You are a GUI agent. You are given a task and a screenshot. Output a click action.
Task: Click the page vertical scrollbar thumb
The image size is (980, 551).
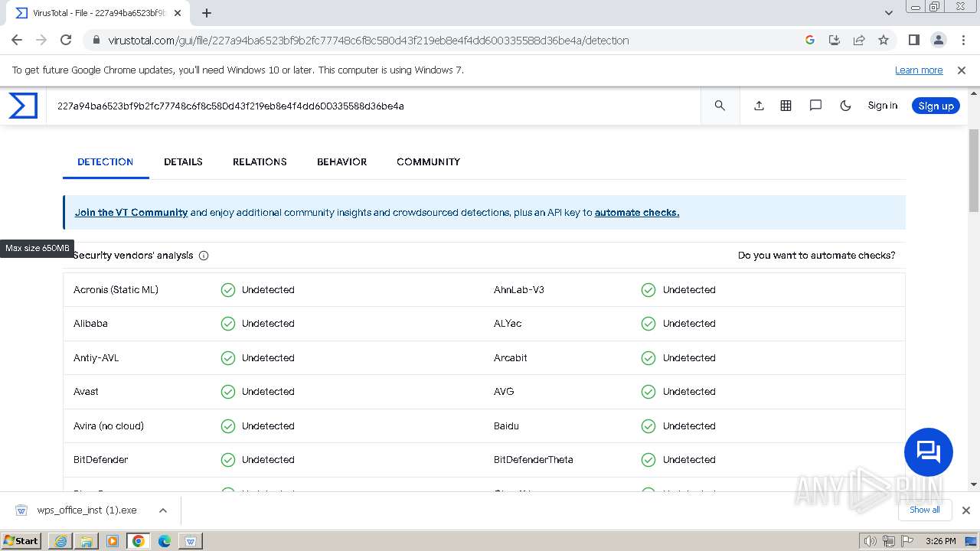(974, 170)
